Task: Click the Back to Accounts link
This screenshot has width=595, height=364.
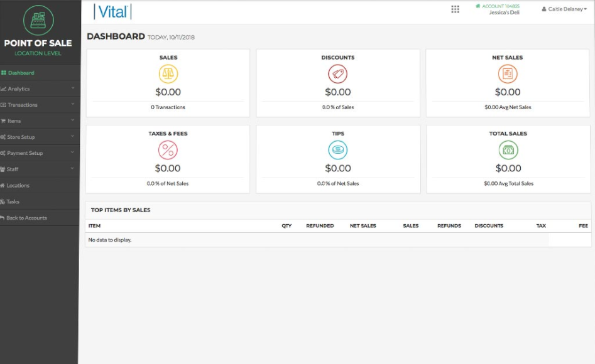Action: click(26, 218)
